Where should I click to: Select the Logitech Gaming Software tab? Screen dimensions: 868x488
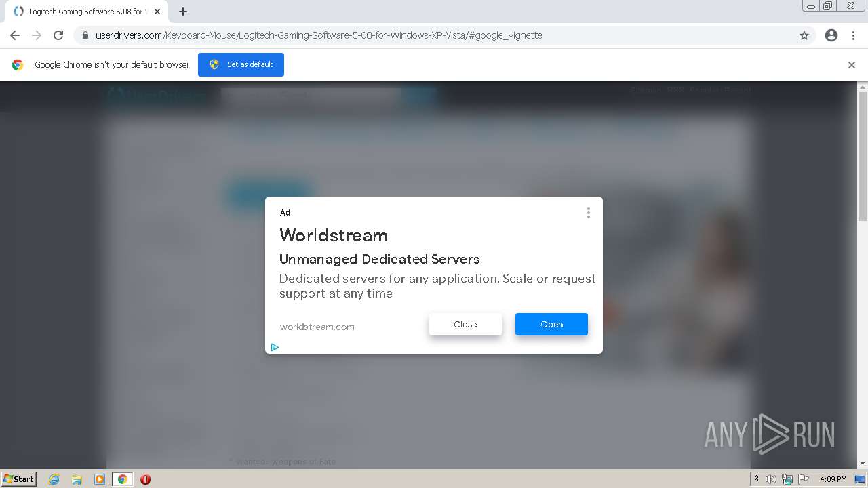86,12
